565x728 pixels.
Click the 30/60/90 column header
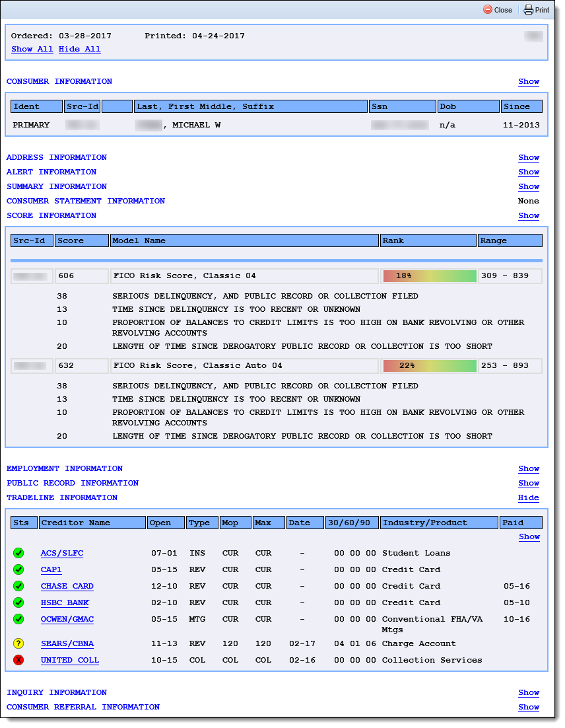352,523
